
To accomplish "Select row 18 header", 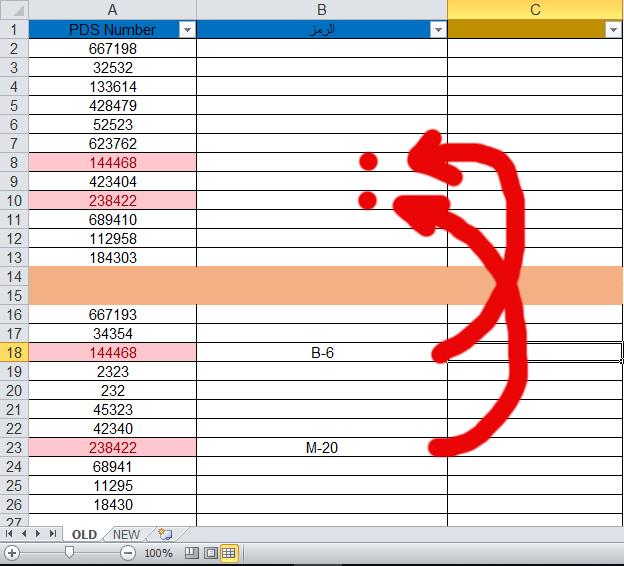I will pyautogui.click(x=14, y=353).
